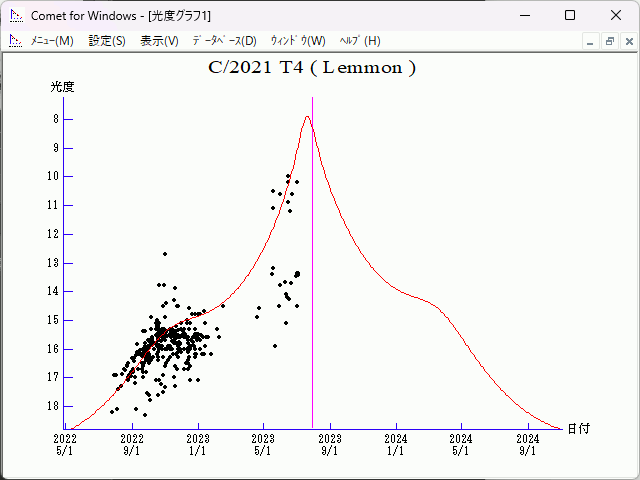
Task: Click magnitude 12 on the vertical axis
Action: tap(53, 234)
